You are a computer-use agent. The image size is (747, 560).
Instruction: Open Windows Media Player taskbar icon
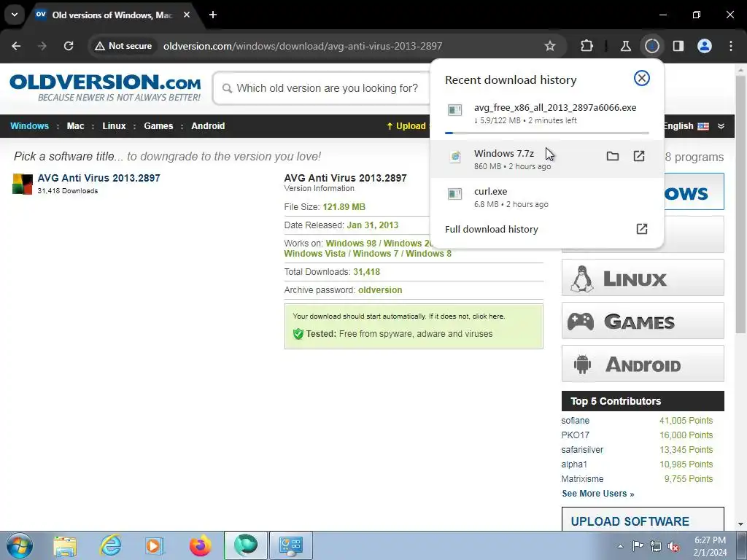[x=155, y=545]
